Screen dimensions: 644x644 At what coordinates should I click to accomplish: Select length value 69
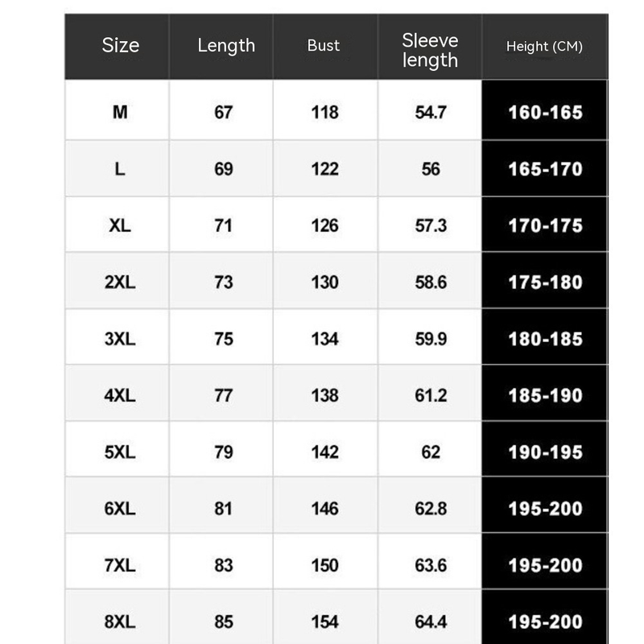click(224, 169)
